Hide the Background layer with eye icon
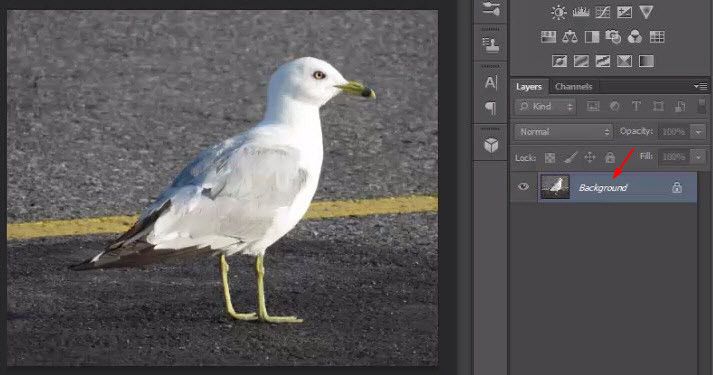713x375 pixels. 523,186
